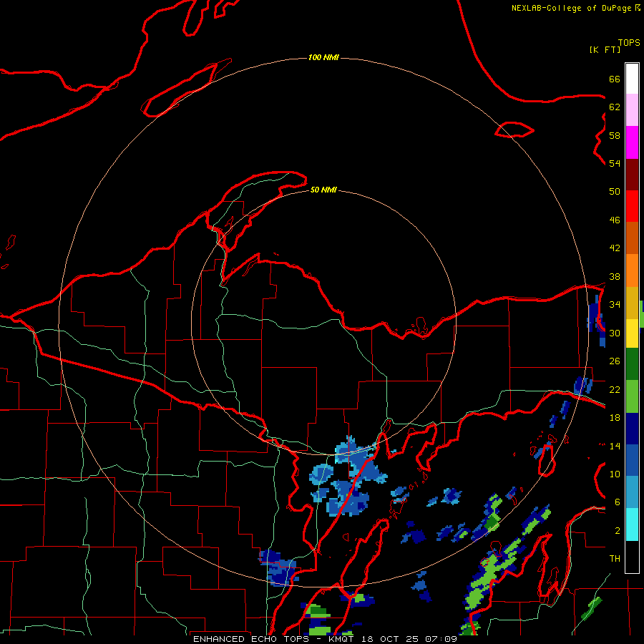Select the bright orange legend swatch

(632, 270)
